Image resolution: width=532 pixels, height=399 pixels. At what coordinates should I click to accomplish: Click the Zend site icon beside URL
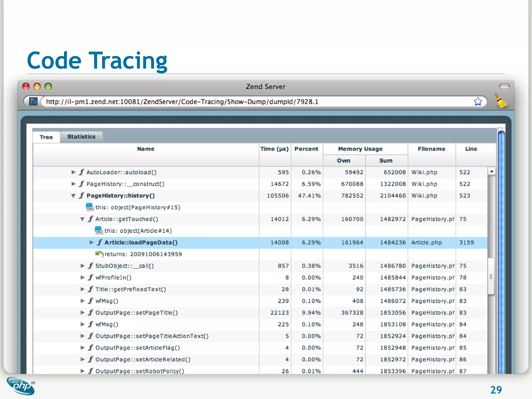(33, 101)
